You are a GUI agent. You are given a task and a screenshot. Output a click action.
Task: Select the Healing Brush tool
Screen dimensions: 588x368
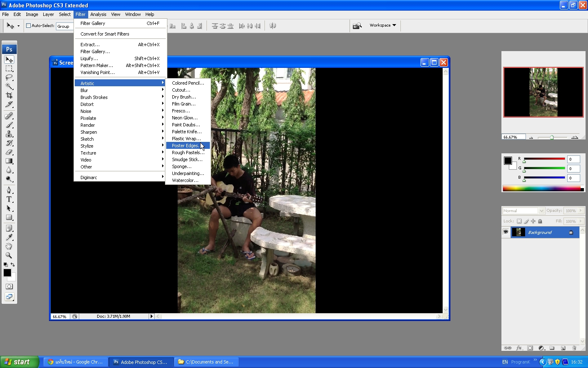9,116
